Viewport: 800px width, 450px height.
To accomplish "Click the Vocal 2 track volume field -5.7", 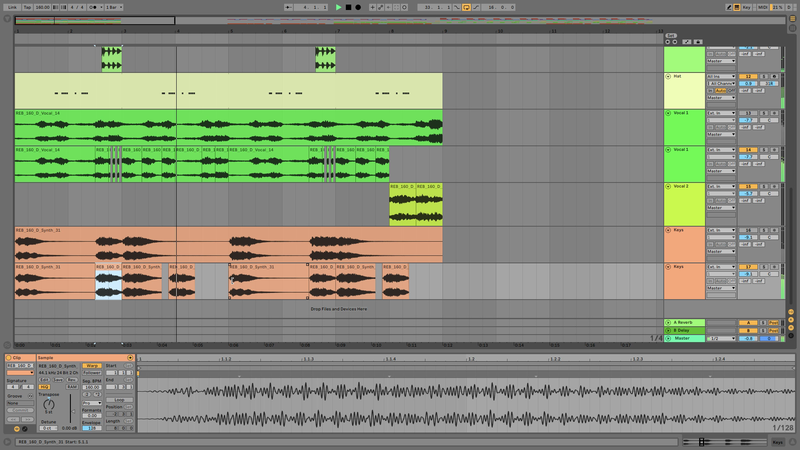I will (x=748, y=194).
